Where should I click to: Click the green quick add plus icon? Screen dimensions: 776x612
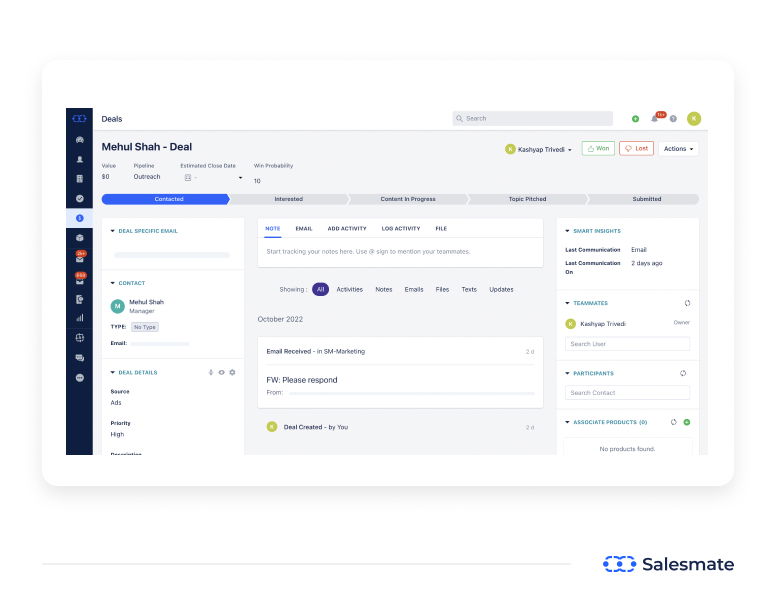pyautogui.click(x=635, y=119)
